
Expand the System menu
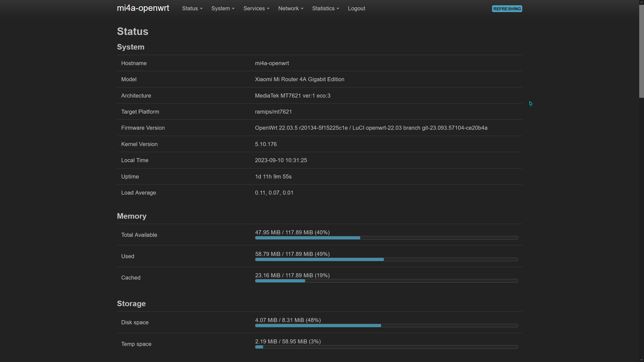coord(223,9)
